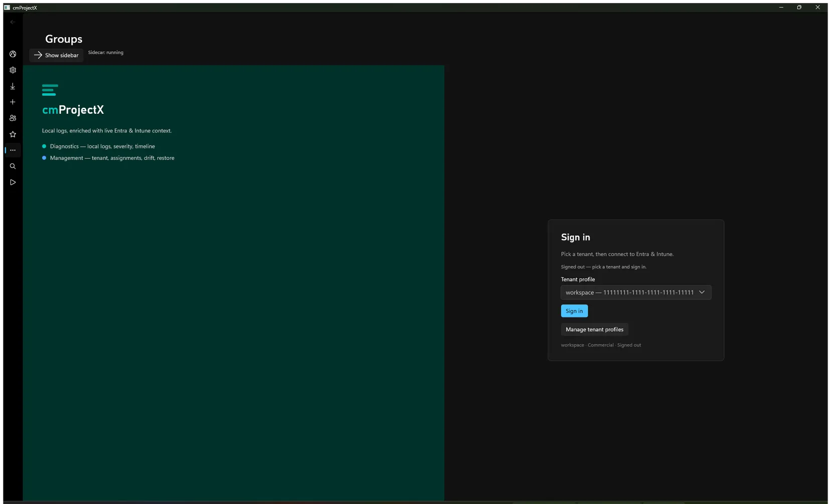Click the download arrow icon
The height and width of the screenshot is (504, 831).
click(13, 86)
